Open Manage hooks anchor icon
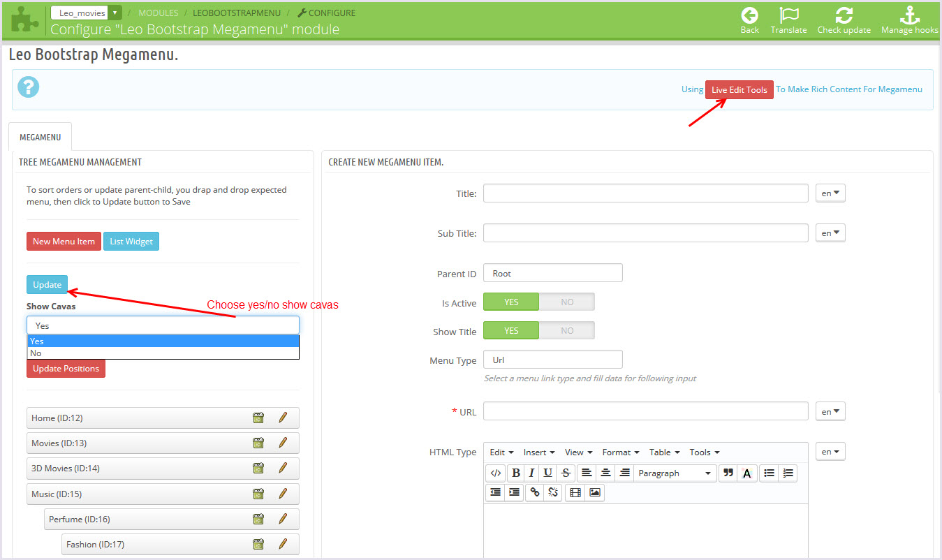 point(909,15)
